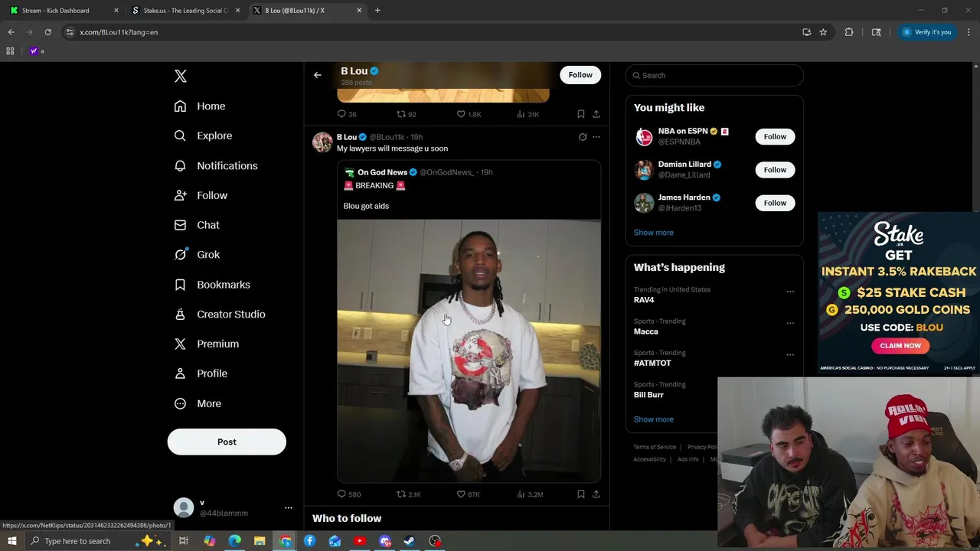Image resolution: width=980 pixels, height=551 pixels.
Task: Go to Home in the sidebar
Action: click(200, 106)
